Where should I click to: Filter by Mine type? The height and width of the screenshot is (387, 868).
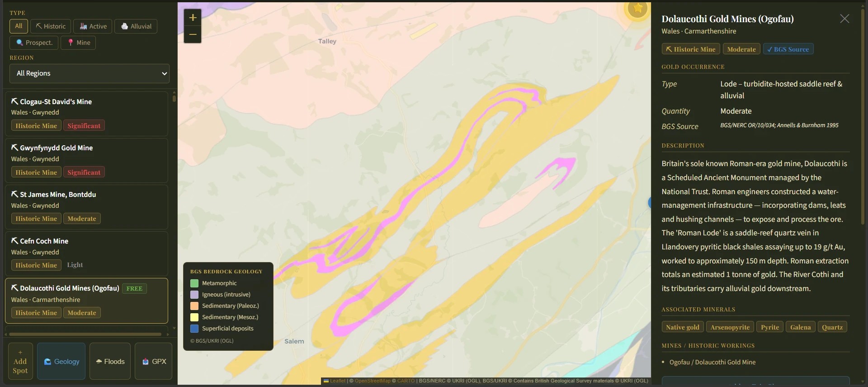pos(78,43)
